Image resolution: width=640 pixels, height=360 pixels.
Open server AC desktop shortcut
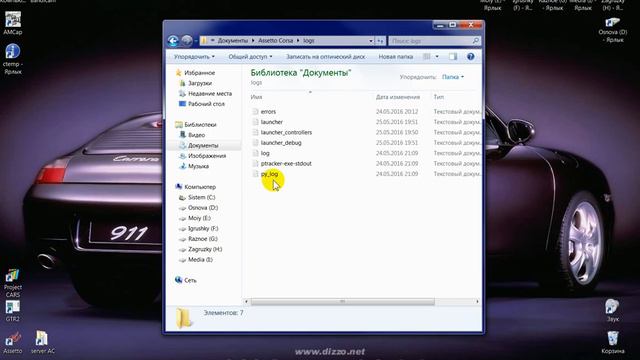pyautogui.click(x=42, y=343)
